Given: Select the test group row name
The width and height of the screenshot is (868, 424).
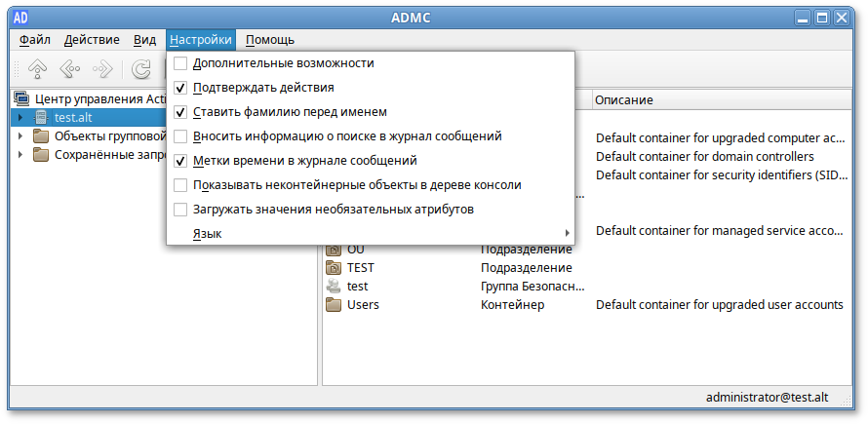Looking at the screenshot, I should pos(358,287).
